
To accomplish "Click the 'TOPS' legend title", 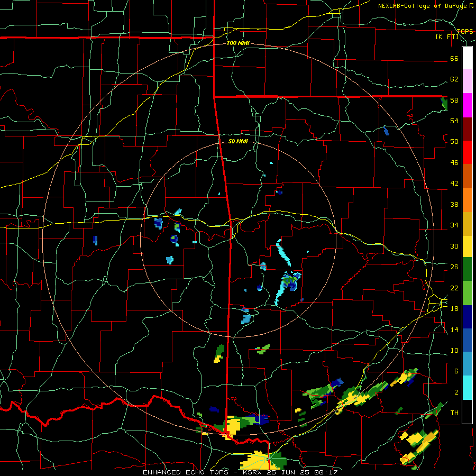I will pyautogui.click(x=465, y=31).
